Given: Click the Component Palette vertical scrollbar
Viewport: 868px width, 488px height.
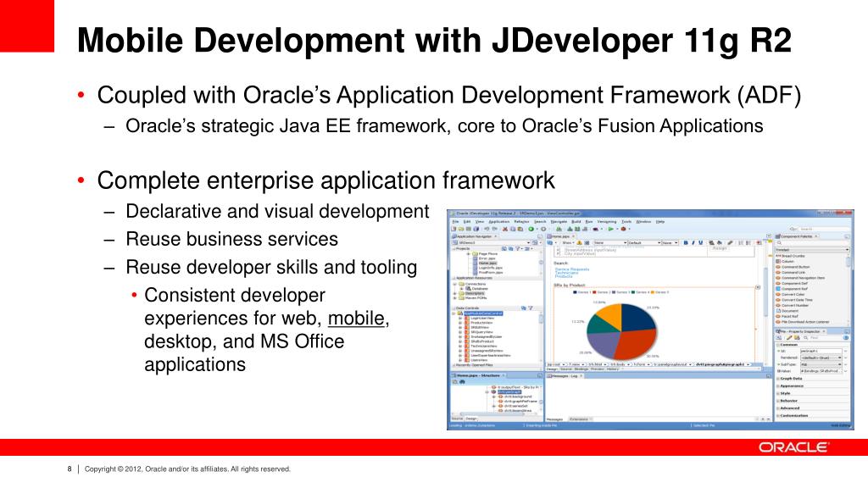Looking at the screenshot, I should tap(849, 288).
